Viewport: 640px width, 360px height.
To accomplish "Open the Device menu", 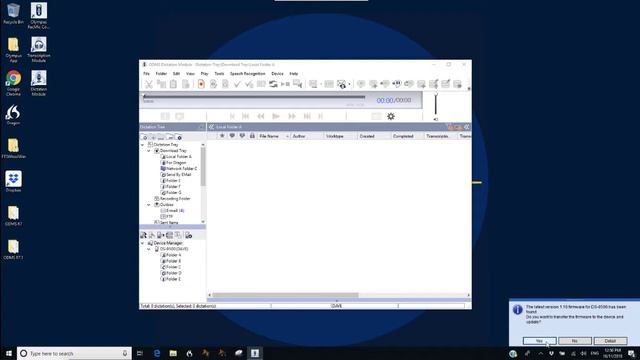I will pos(277,74).
